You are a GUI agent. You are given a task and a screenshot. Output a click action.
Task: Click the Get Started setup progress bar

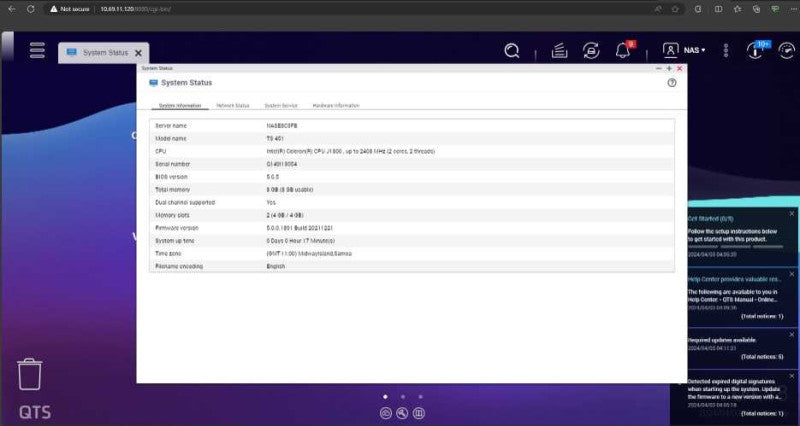pos(735,247)
